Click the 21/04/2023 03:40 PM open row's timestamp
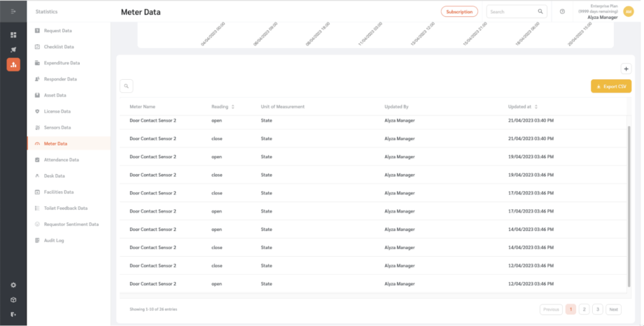Image resolution: width=644 pixels, height=326 pixels. [531, 121]
